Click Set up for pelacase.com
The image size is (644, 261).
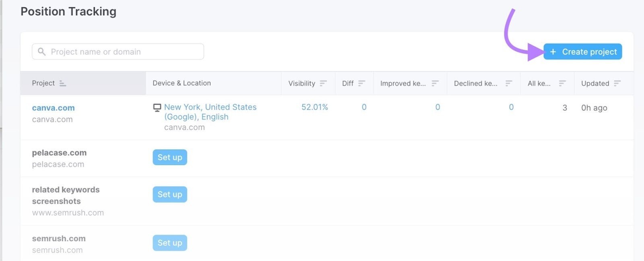[169, 157]
